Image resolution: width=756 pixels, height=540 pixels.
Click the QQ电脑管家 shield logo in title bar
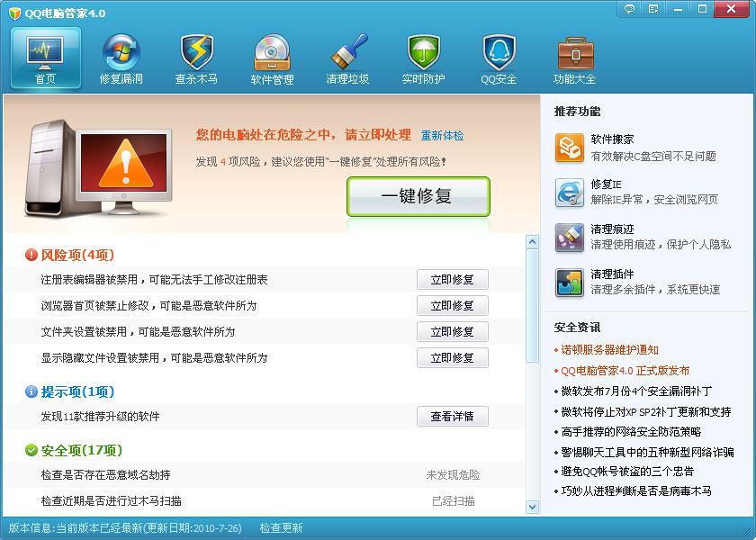[15, 13]
